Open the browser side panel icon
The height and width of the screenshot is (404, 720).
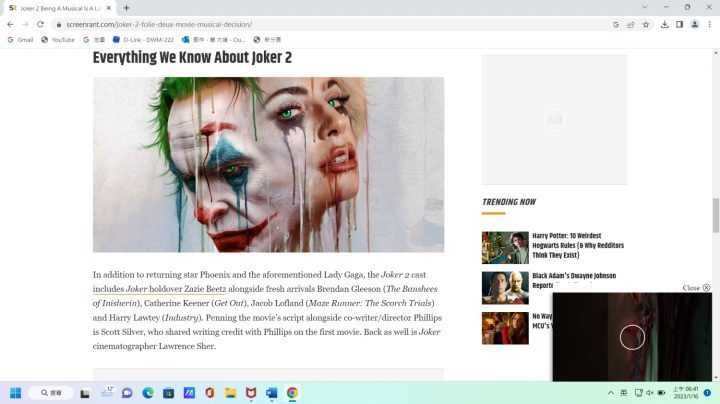(679, 24)
